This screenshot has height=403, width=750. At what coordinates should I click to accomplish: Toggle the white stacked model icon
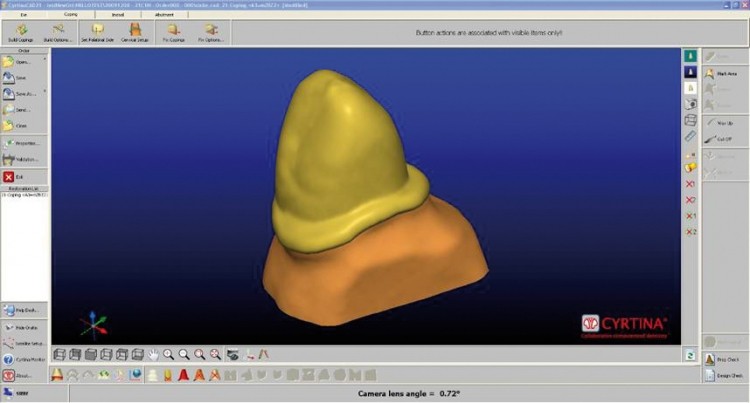153,375
